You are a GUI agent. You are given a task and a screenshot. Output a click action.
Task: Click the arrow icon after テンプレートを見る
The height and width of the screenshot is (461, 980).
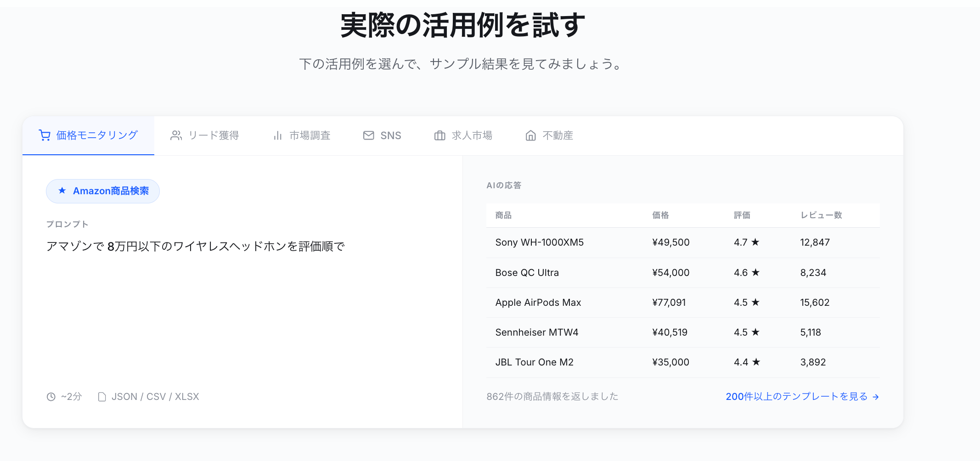[875, 397]
